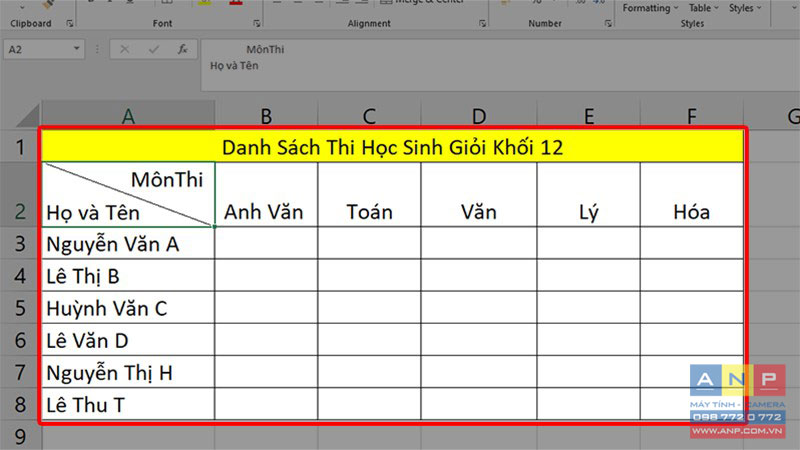Screen dimensions: 800x450
Task: Select the yellow title cell 'Danh Sách Thi Học Sinh Giỏi Khối 12'
Action: (x=392, y=147)
